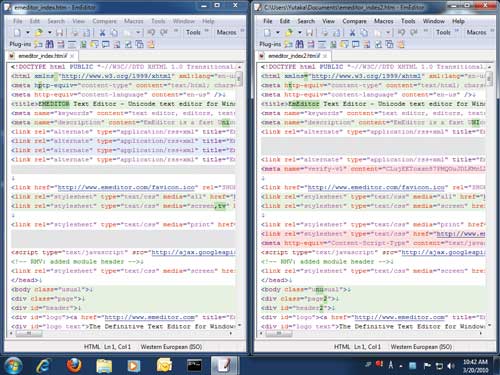Click Macros toolbar button in emeditor_index.htm window
The image size is (500, 375).
tap(226, 32)
